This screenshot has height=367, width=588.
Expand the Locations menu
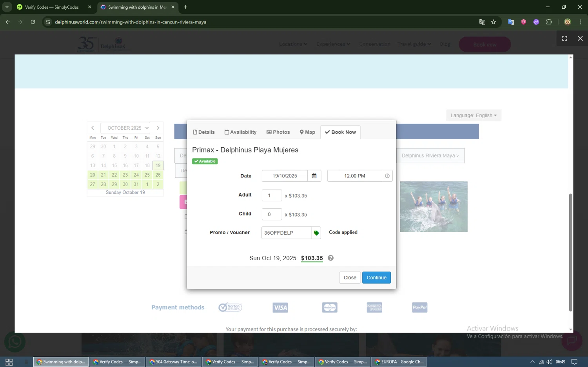[x=293, y=44]
